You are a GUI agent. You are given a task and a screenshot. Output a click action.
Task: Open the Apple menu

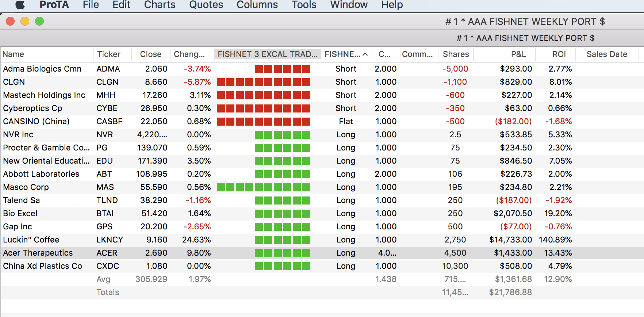(x=20, y=5)
